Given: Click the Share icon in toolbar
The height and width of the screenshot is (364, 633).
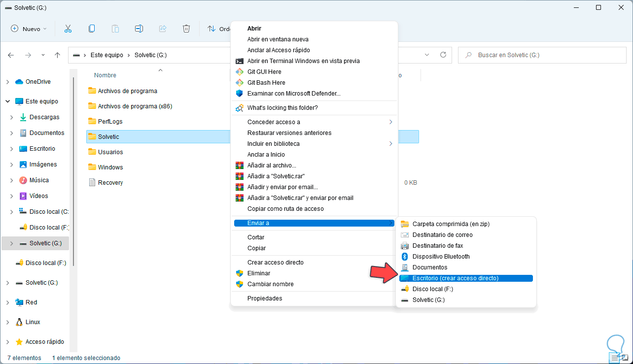Looking at the screenshot, I should coord(163,29).
